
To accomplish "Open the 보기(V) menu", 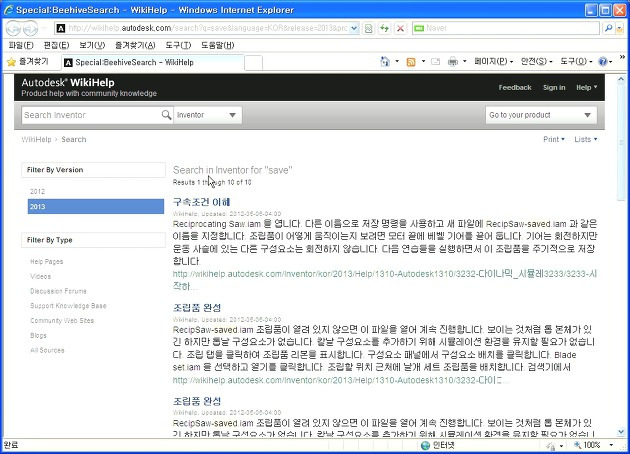I will pos(92,45).
